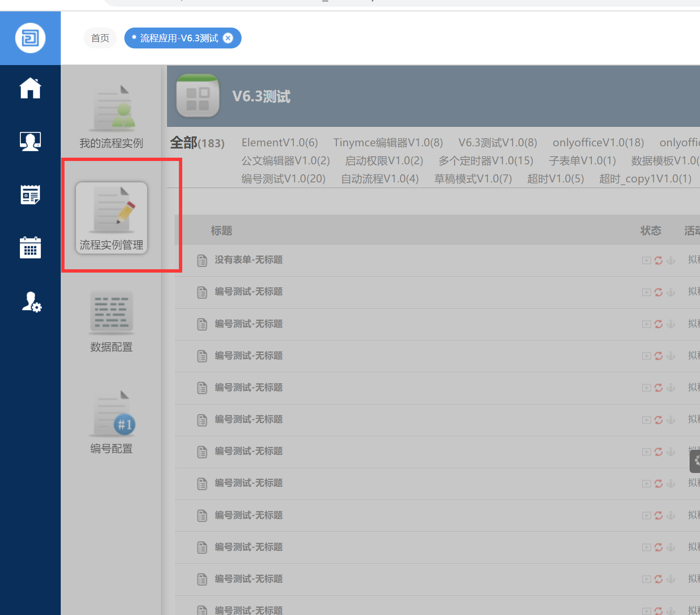Click red refresh icon in 没有表单-无标题 row

pos(659,260)
